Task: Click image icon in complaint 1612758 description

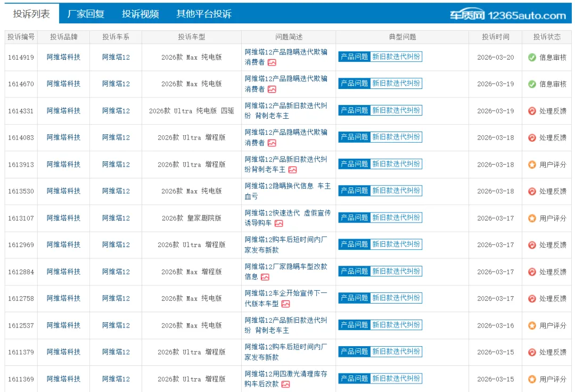Action: coord(286,304)
